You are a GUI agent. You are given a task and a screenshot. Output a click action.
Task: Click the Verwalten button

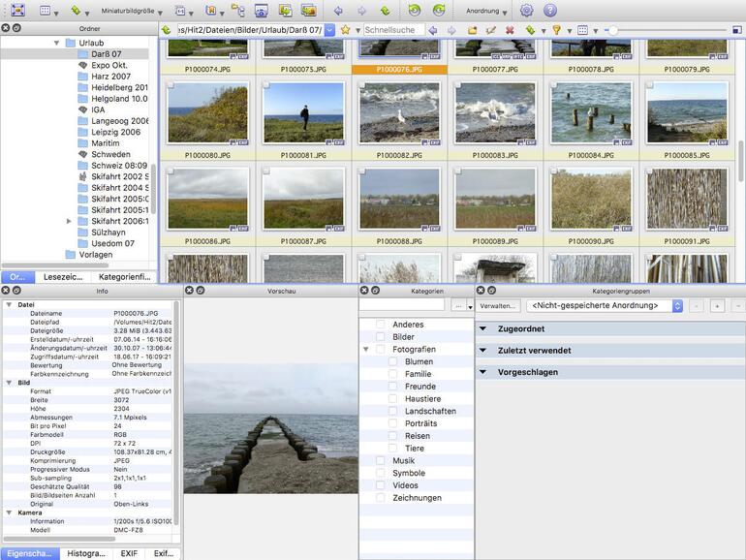[499, 305]
